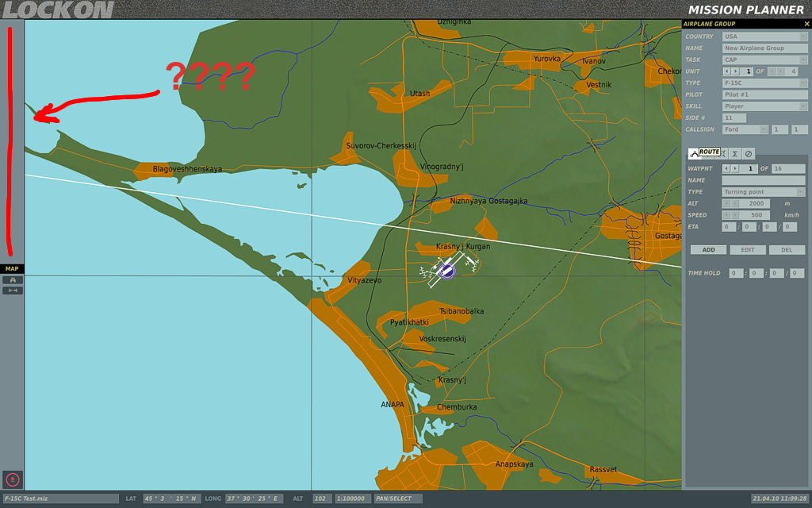Image resolution: width=812 pixels, height=508 pixels.
Task: Click the speed value field showing 500
Action: pyautogui.click(x=755, y=215)
